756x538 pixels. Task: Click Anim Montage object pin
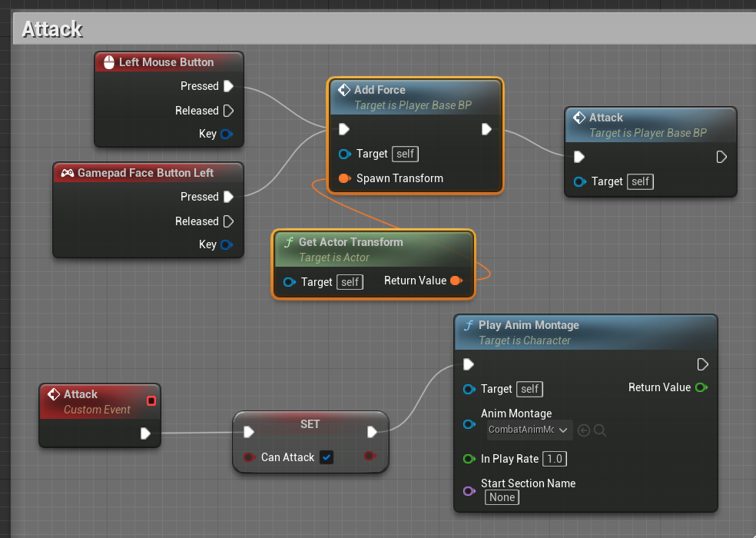(x=469, y=424)
